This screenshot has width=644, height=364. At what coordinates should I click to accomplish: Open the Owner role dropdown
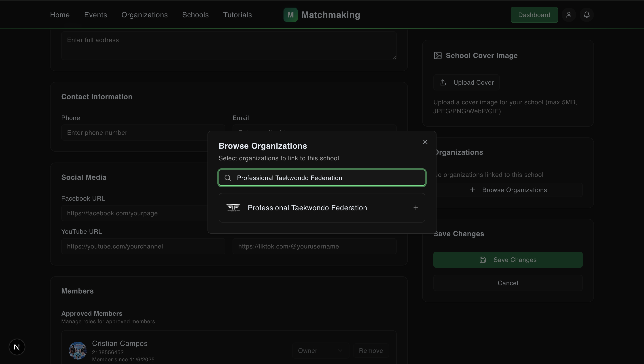coord(320,351)
